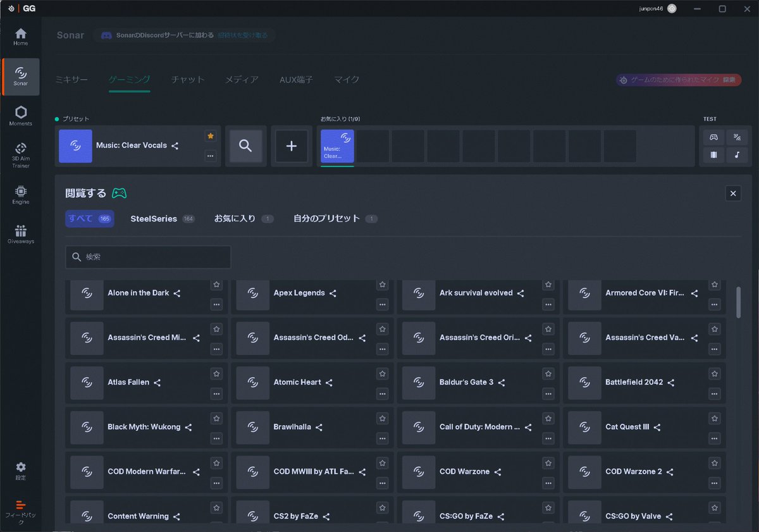759x532 pixels.
Task: Go to the Engine section
Action: [21, 194]
